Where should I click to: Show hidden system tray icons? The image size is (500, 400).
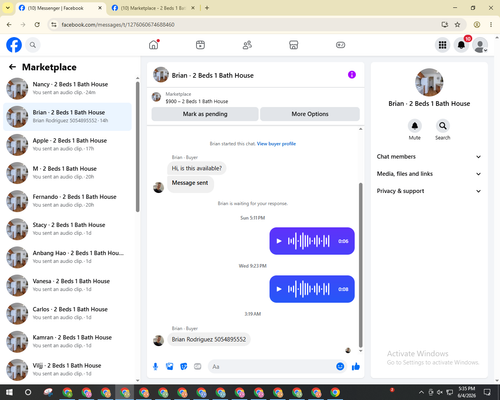[x=421, y=392]
